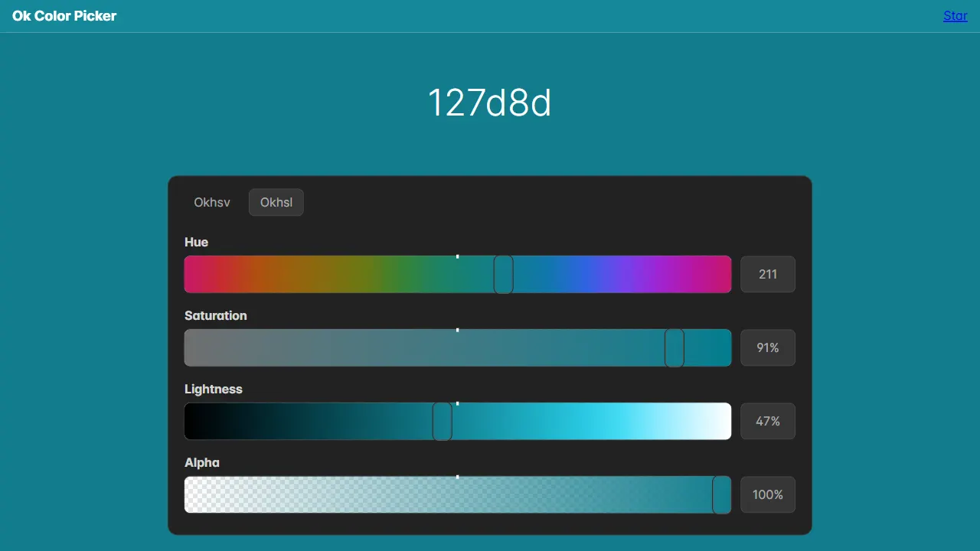
Task: Click the Hue slider handle
Action: point(503,275)
